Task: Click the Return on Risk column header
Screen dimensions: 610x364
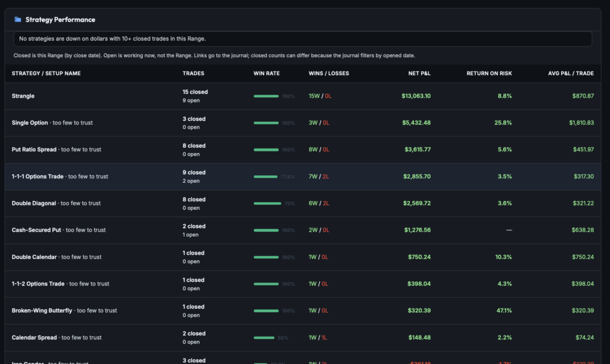Action: point(489,73)
